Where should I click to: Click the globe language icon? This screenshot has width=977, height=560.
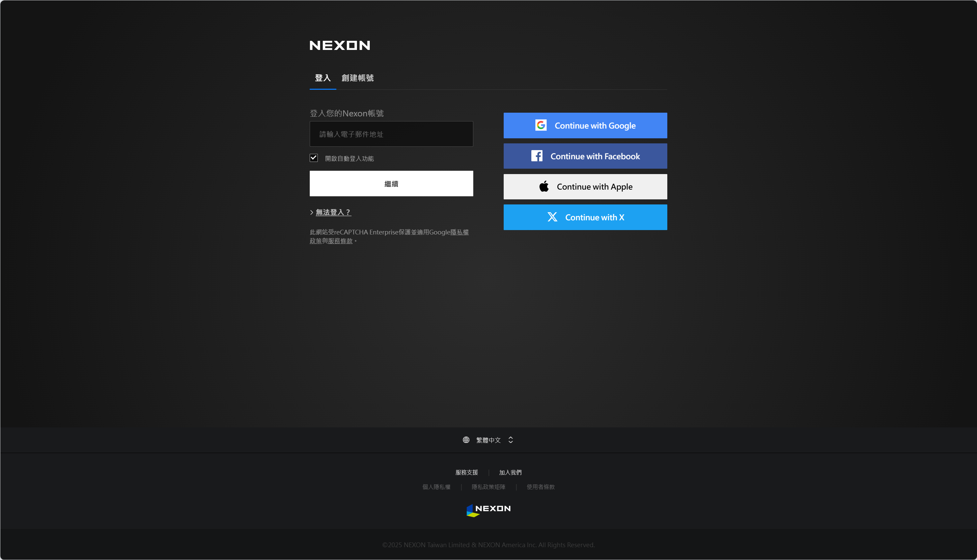point(466,440)
